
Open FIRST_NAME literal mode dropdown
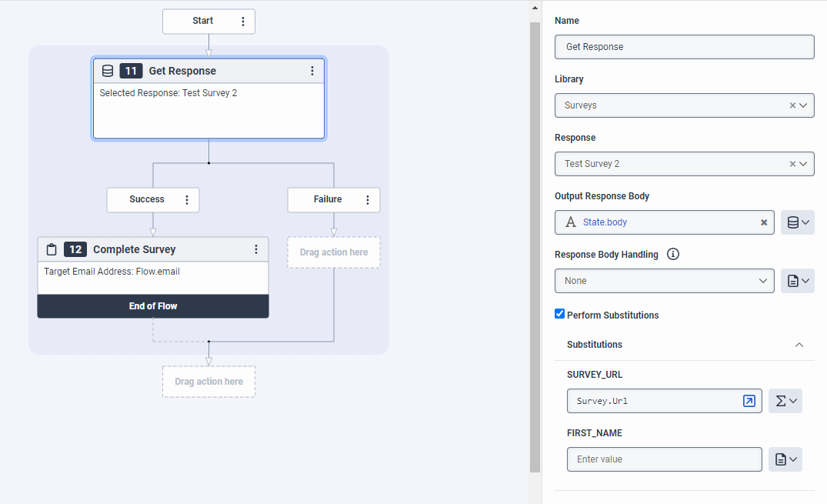point(785,459)
